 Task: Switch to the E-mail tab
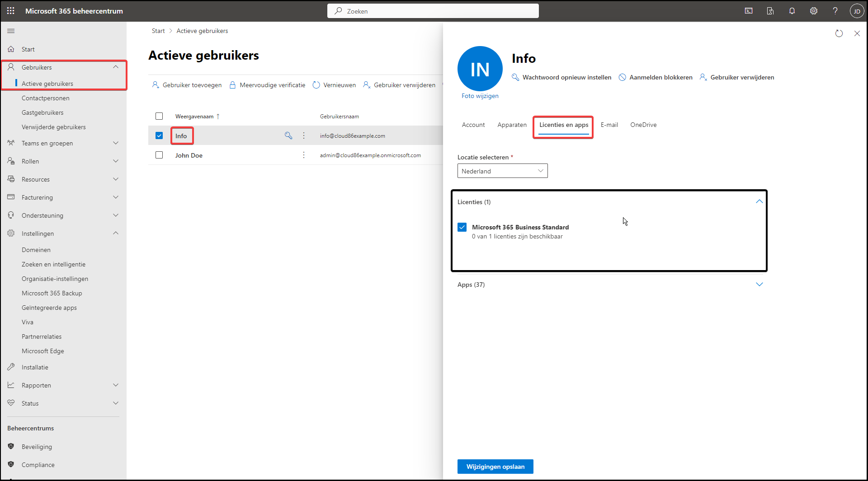tap(609, 125)
